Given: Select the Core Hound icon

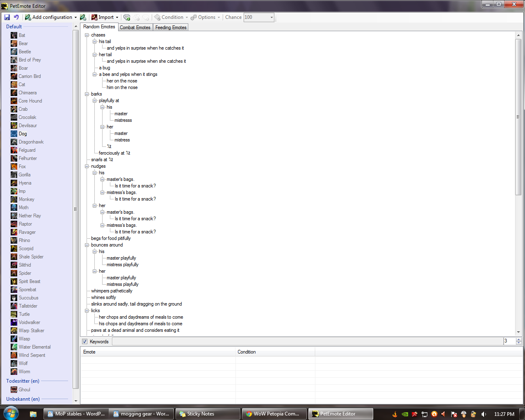Looking at the screenshot, I should point(14,101).
